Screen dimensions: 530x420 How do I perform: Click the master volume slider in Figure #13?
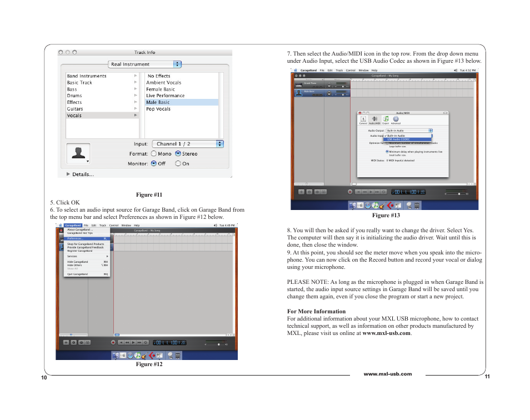pos(457,194)
